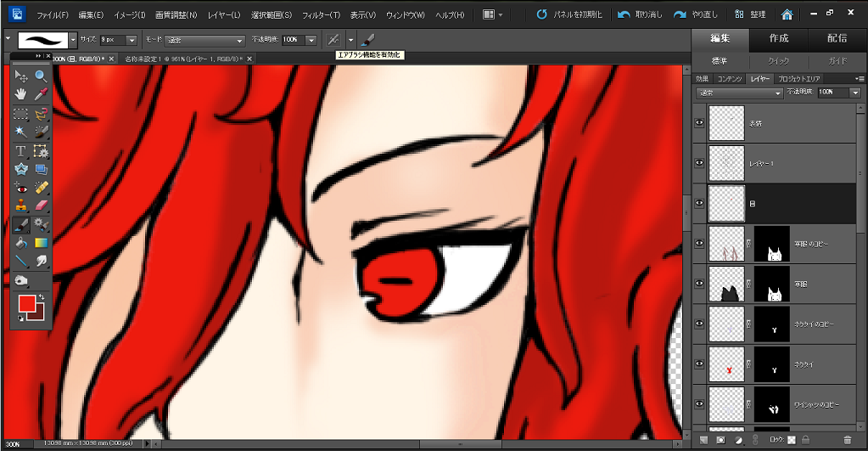Viewport: 868px width, 451px height.
Task: Open the brush preset picker dropdown
Action: tap(72, 40)
